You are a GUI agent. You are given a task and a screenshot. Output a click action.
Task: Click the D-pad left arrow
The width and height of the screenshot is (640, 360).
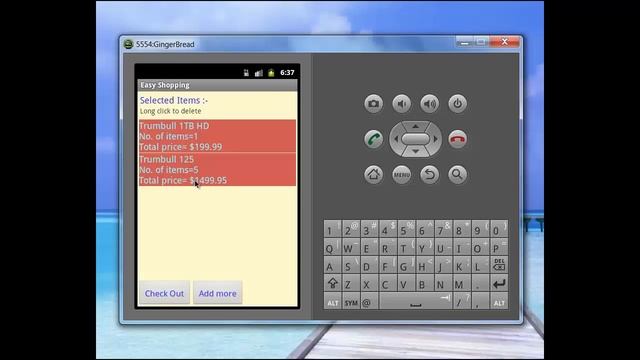coord(395,139)
